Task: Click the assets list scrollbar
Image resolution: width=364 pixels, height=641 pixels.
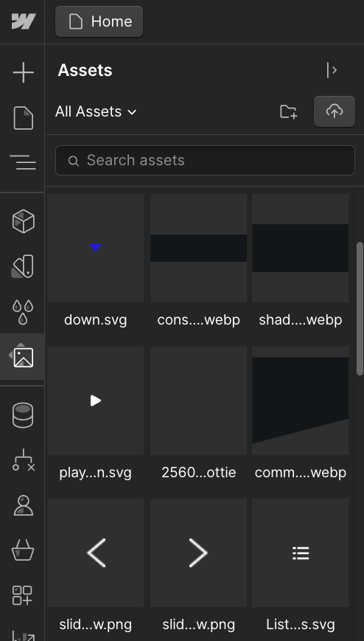Action: pyautogui.click(x=360, y=308)
